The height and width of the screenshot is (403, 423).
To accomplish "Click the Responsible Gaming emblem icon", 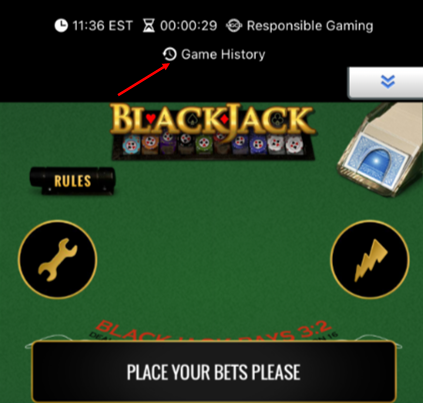I will 234,26.
